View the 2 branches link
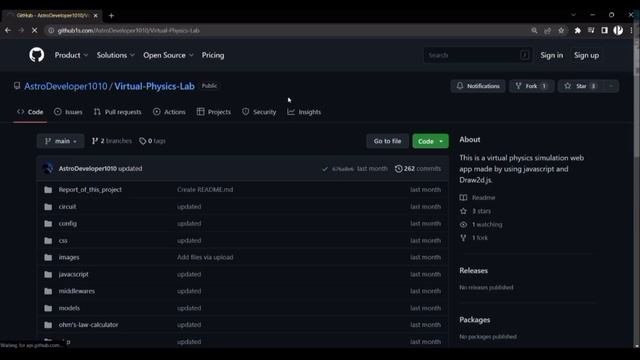This screenshot has width=640, height=360. [112, 141]
